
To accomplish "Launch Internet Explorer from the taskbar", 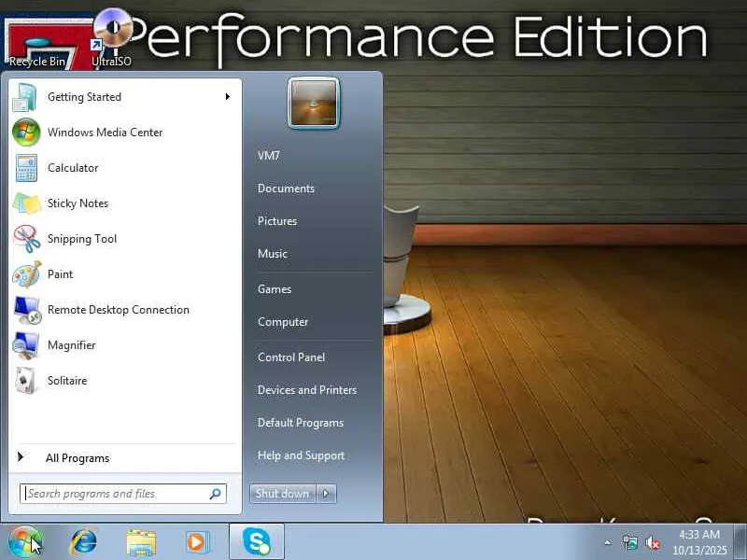I will (x=83, y=542).
